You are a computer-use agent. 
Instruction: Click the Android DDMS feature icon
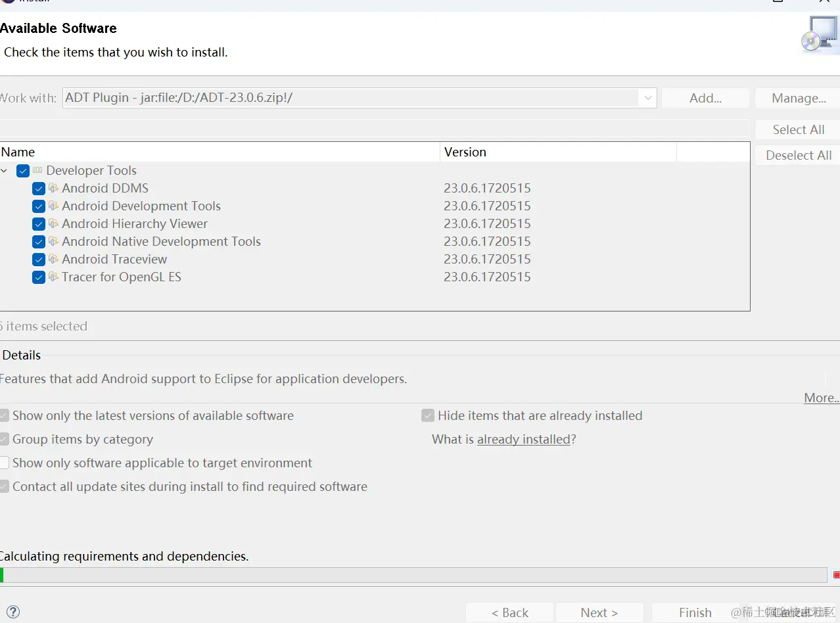(53, 189)
